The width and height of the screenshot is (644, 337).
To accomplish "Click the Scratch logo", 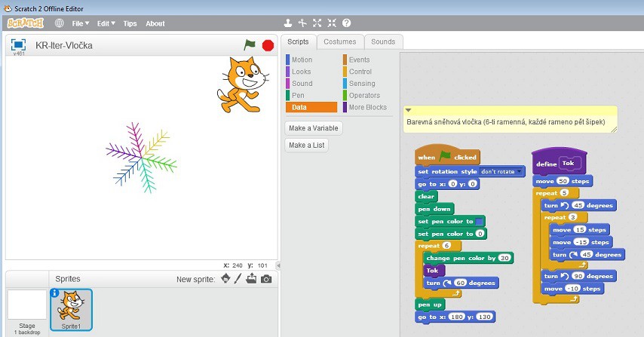I will point(25,23).
